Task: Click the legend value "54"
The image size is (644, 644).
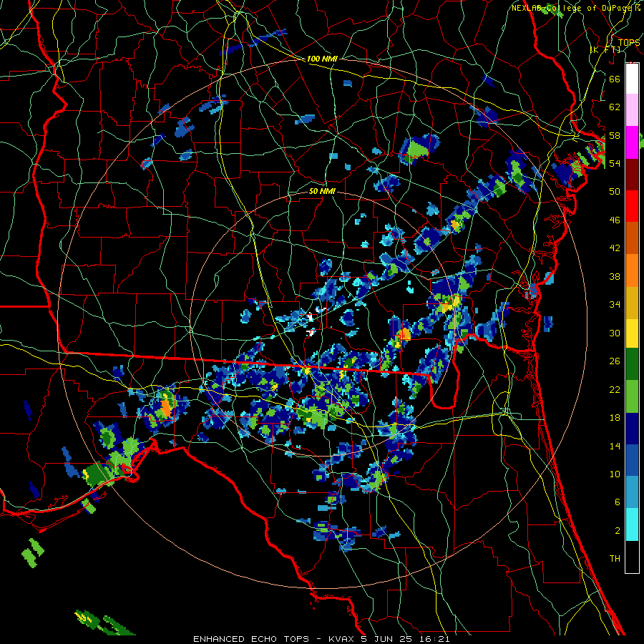Action: pyautogui.click(x=615, y=163)
